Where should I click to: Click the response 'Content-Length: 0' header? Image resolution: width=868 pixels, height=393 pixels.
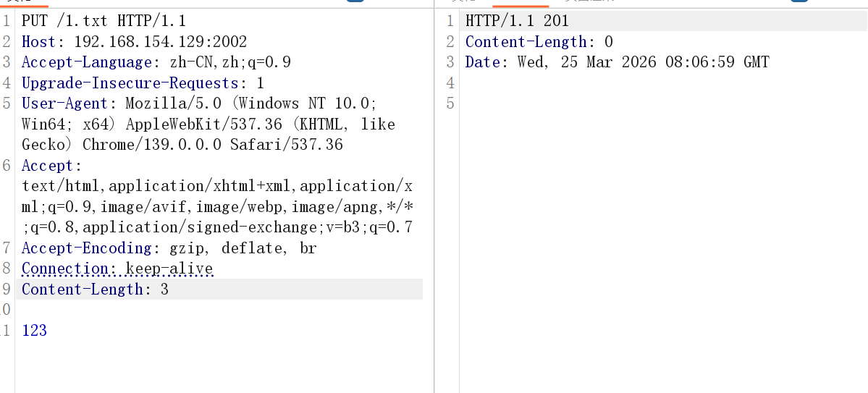539,41
